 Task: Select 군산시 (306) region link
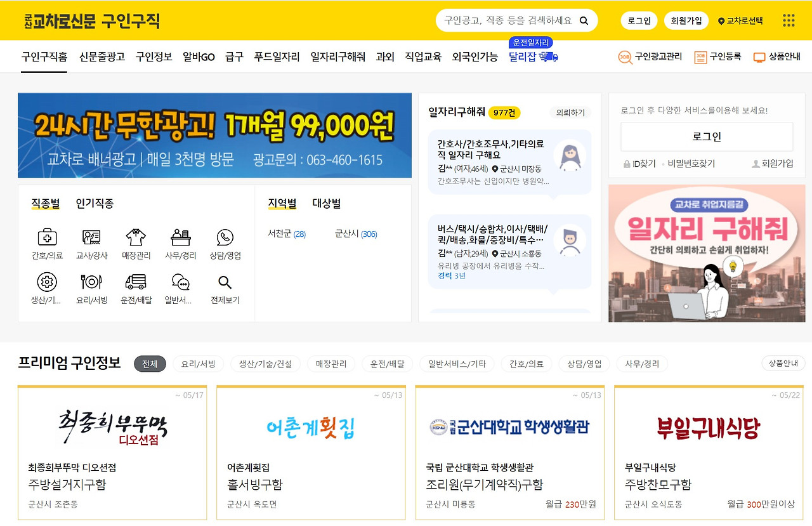356,234
